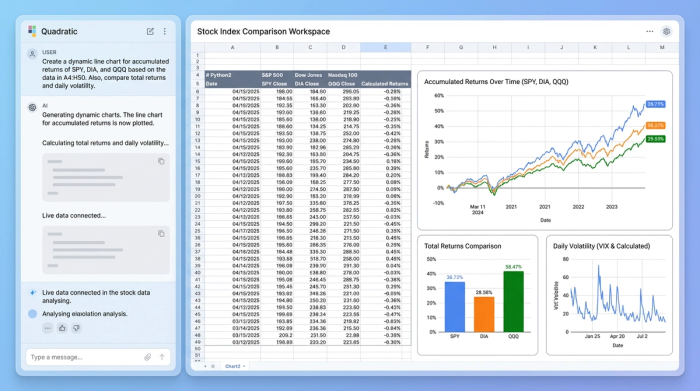700x391 pixels.
Task: Click the green 29.59% line end label
Action: pyautogui.click(x=655, y=139)
